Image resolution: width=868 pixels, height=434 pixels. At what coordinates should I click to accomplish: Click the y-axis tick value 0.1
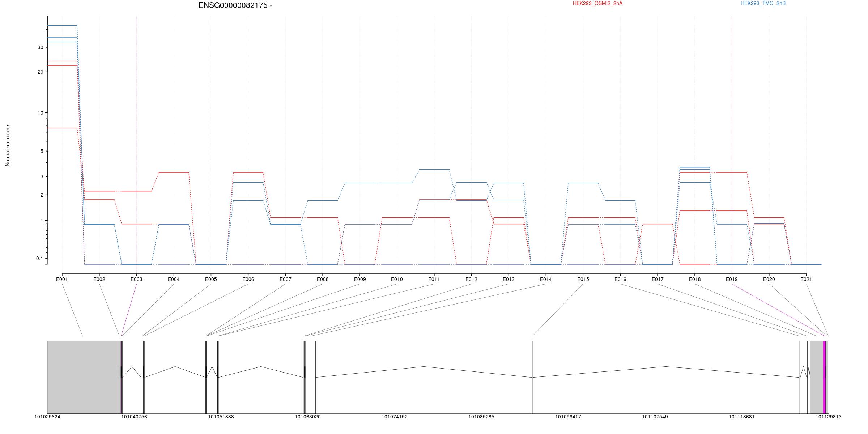(39, 259)
